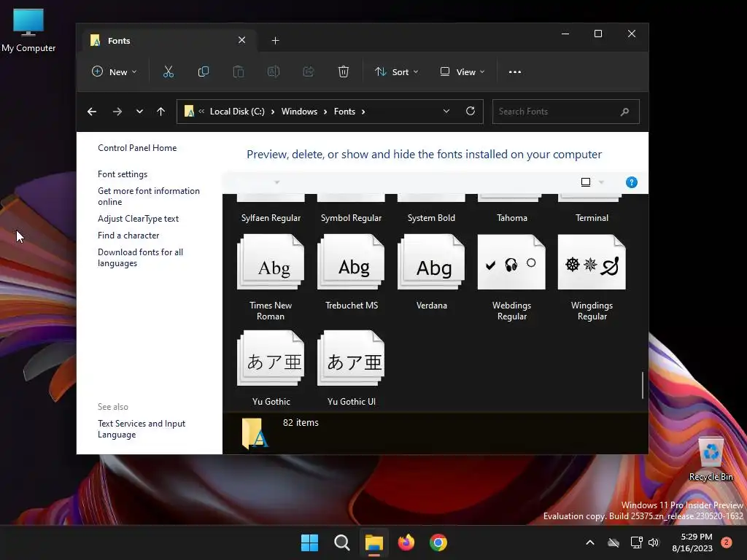The image size is (747, 560).
Task: Add a new Explorer tab
Action: click(x=275, y=41)
